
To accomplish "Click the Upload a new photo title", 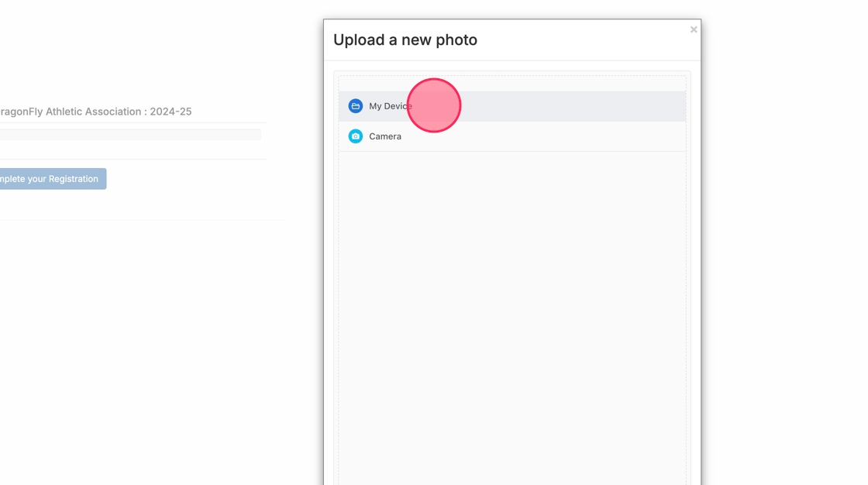I will pos(405,40).
